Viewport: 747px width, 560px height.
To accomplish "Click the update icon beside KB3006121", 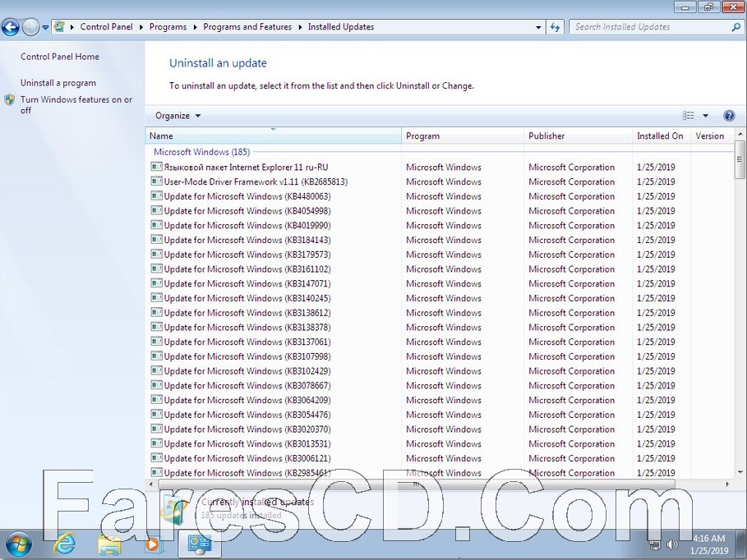I will click(156, 458).
